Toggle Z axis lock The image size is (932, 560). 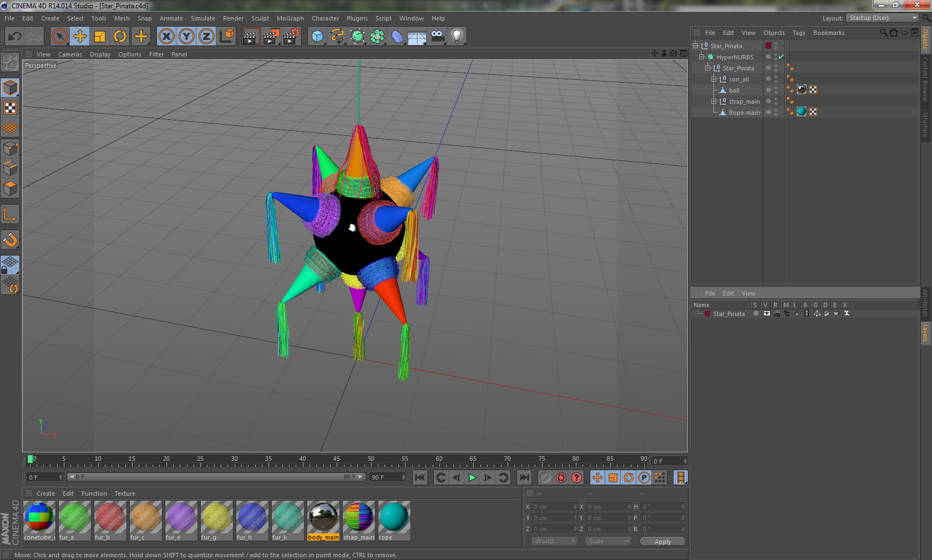point(206,37)
